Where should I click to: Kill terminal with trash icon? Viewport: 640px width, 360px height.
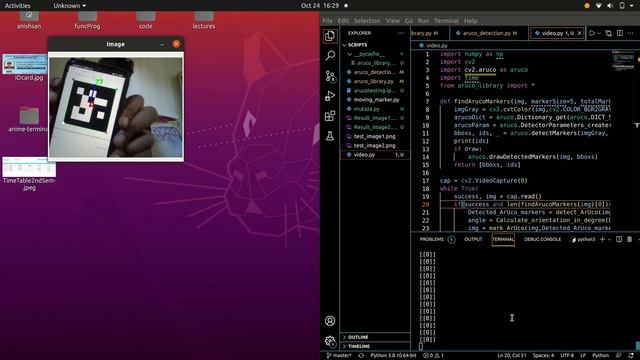pos(629,239)
